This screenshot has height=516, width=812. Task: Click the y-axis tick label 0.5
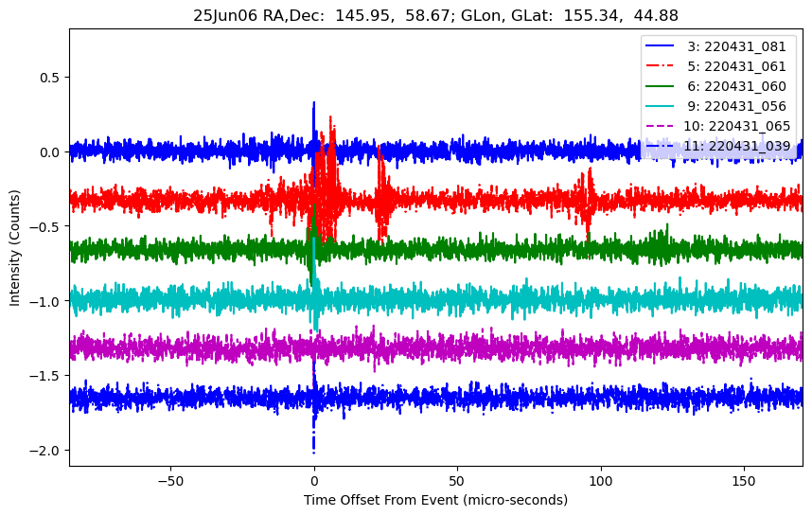pyautogui.click(x=50, y=78)
